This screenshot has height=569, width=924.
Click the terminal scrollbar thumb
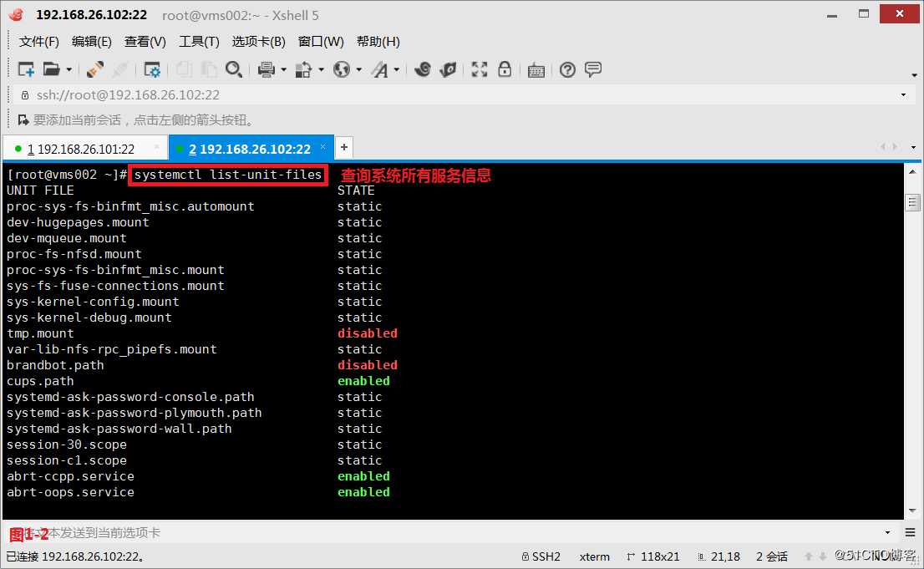(912, 203)
